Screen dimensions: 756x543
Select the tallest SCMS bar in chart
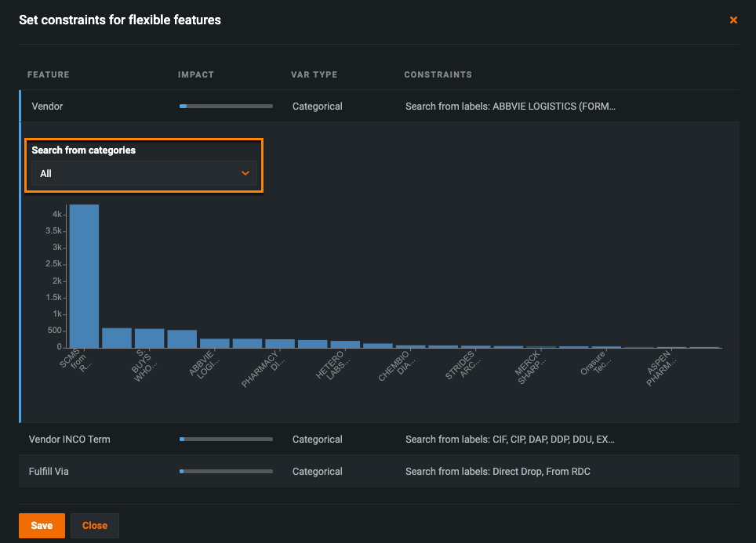click(84, 276)
